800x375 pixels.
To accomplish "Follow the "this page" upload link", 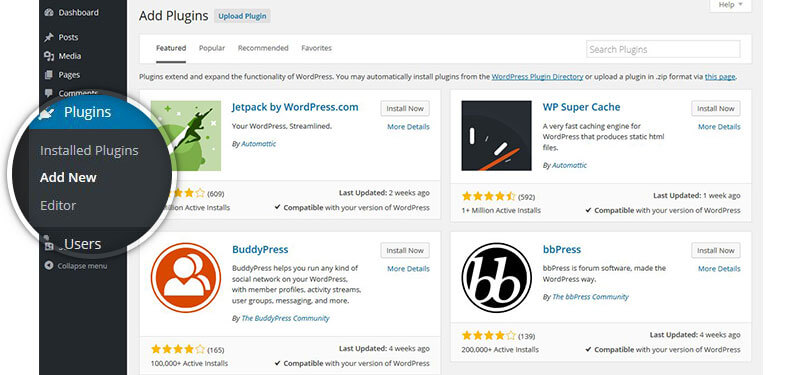I will pyautogui.click(x=720, y=77).
